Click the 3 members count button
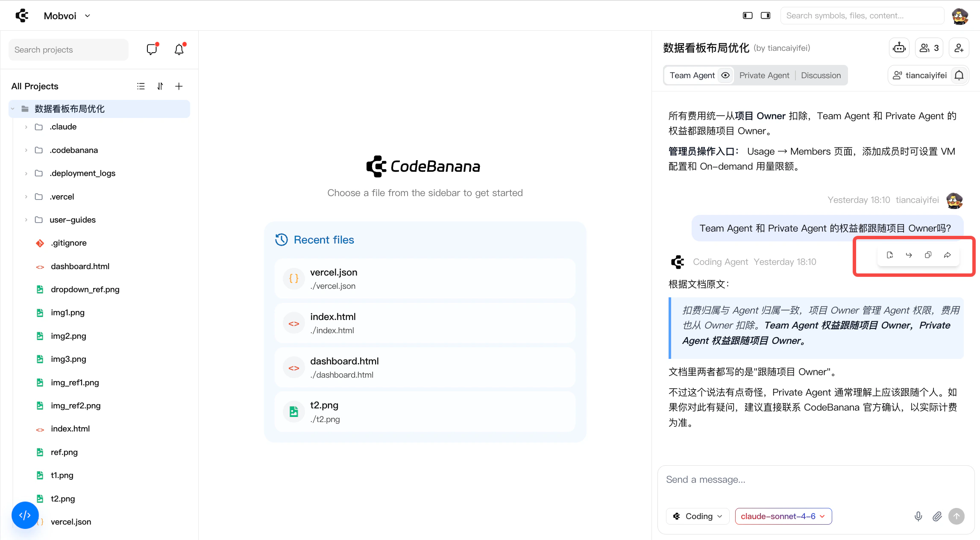This screenshot has height=540, width=980. [x=929, y=48]
